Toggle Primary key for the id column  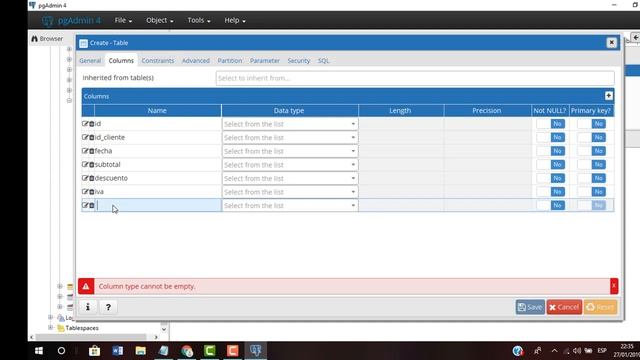(x=591, y=124)
